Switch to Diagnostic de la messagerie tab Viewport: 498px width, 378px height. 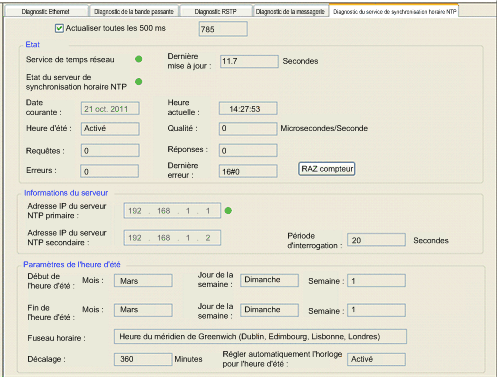290,11
